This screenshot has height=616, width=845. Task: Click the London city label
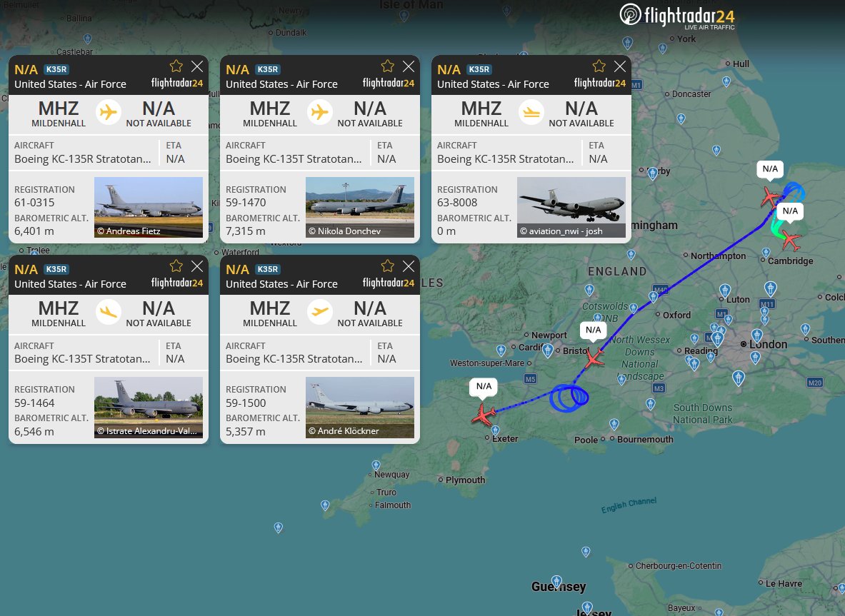coord(769,345)
